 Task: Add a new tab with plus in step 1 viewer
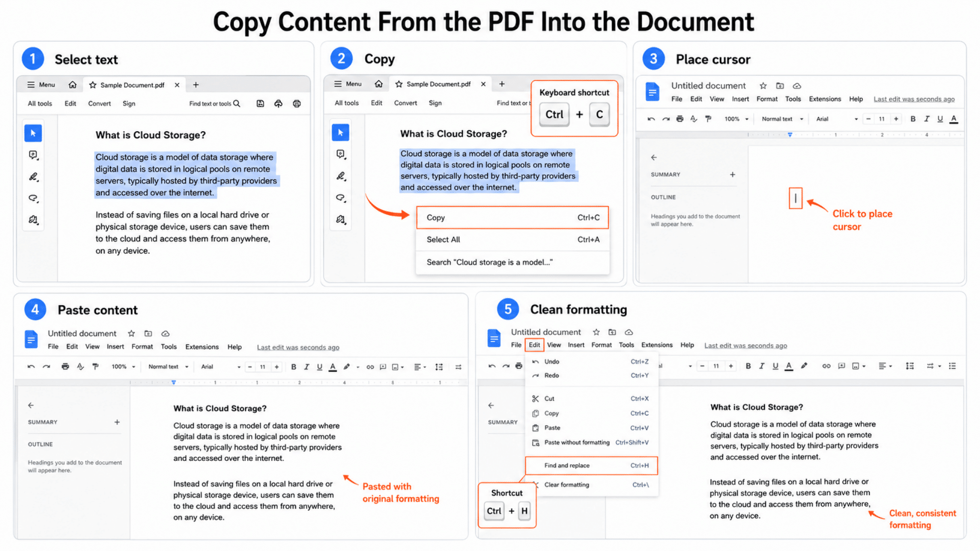coord(196,85)
